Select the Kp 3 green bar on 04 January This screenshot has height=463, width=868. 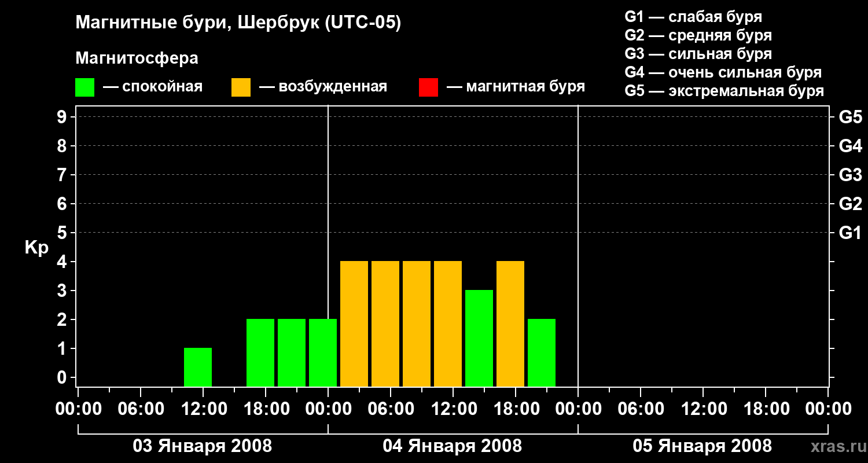click(x=479, y=338)
